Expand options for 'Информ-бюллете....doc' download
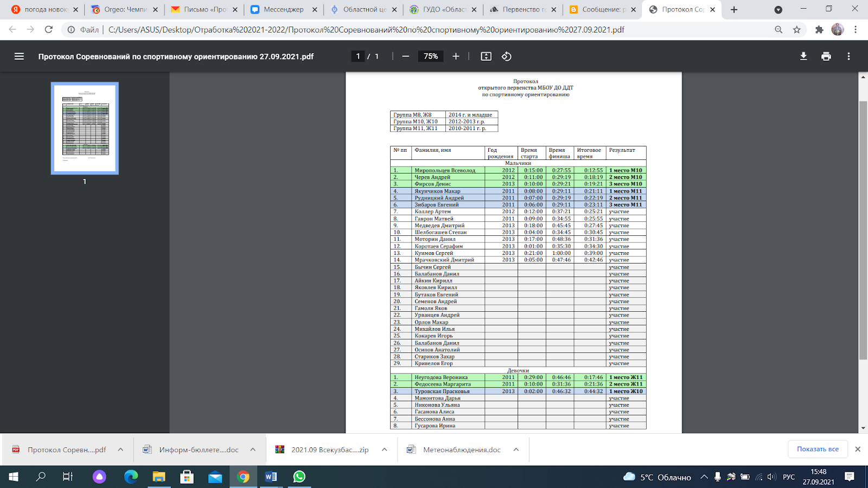The image size is (868, 488). pyautogui.click(x=253, y=450)
